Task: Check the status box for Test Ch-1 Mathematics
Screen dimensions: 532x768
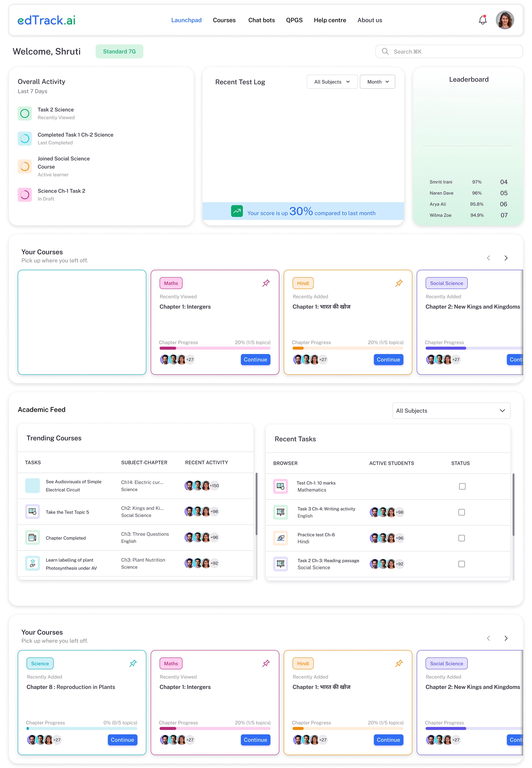Action: (462, 486)
